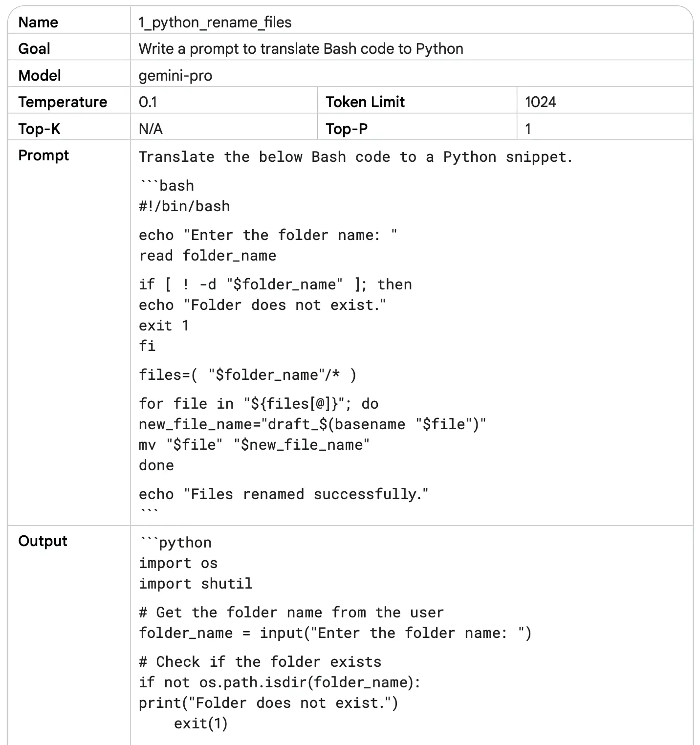Click the mv "$file" "$new_file_name" line

pos(254,445)
